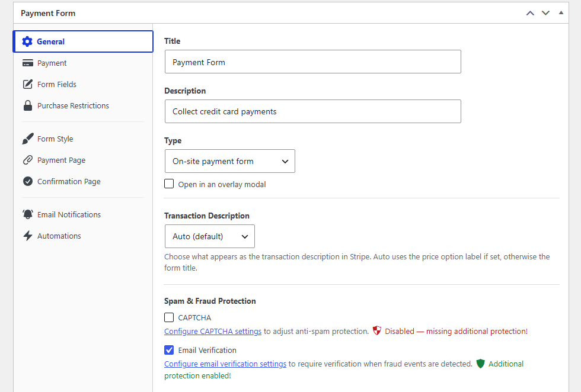Viewport: 581px width, 392px height.
Task: Click the 'Choose what appears' help text
Action: click(357, 262)
